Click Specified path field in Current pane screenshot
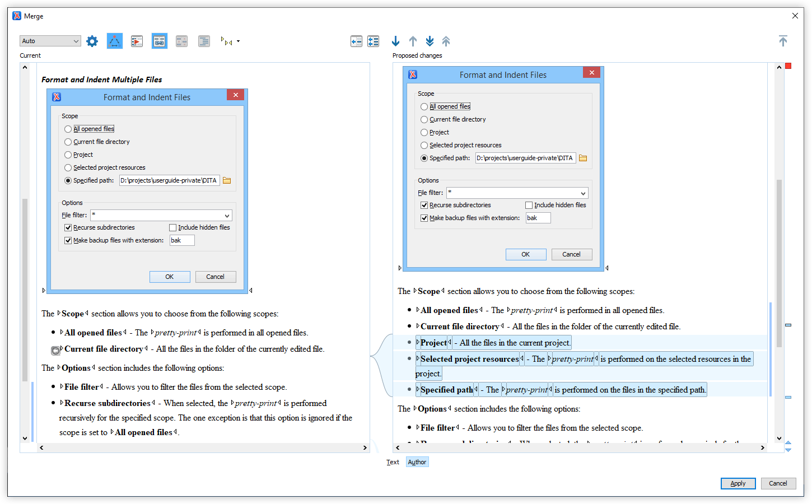 click(x=169, y=180)
